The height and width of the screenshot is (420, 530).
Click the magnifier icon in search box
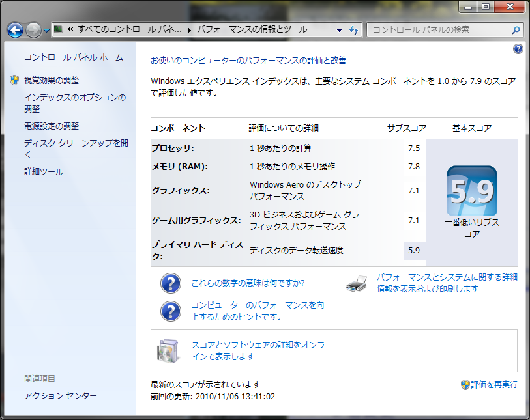pyautogui.click(x=516, y=30)
